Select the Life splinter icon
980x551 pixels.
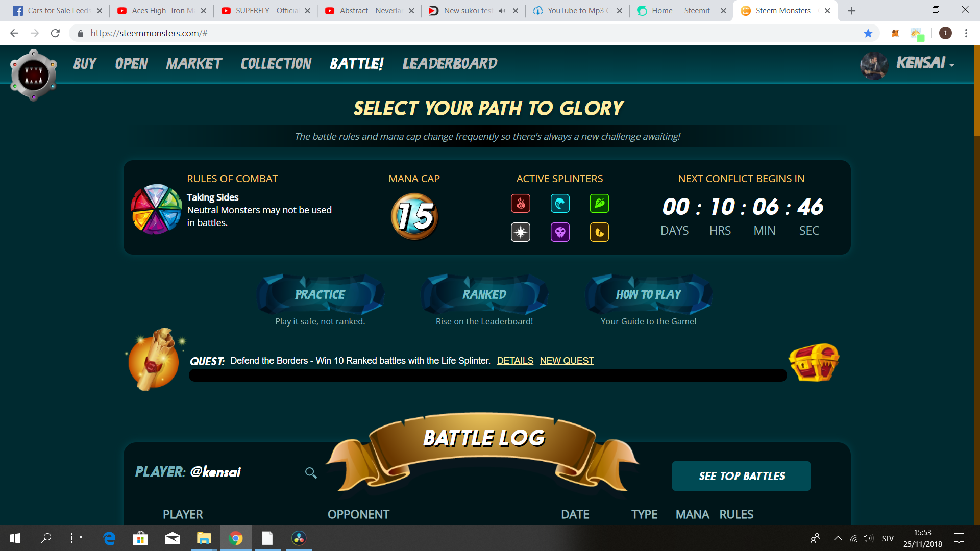[521, 232]
